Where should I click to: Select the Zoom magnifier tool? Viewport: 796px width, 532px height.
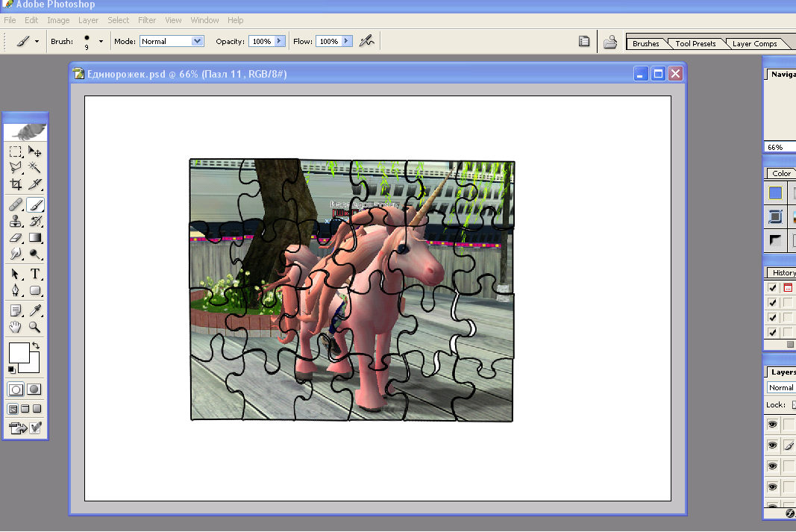(35, 327)
